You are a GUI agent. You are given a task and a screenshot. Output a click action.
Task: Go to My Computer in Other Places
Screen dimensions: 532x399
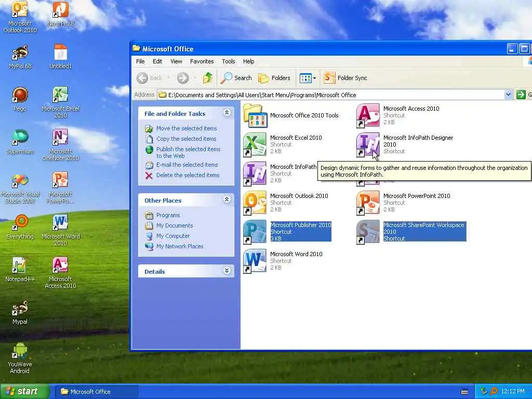(172, 236)
